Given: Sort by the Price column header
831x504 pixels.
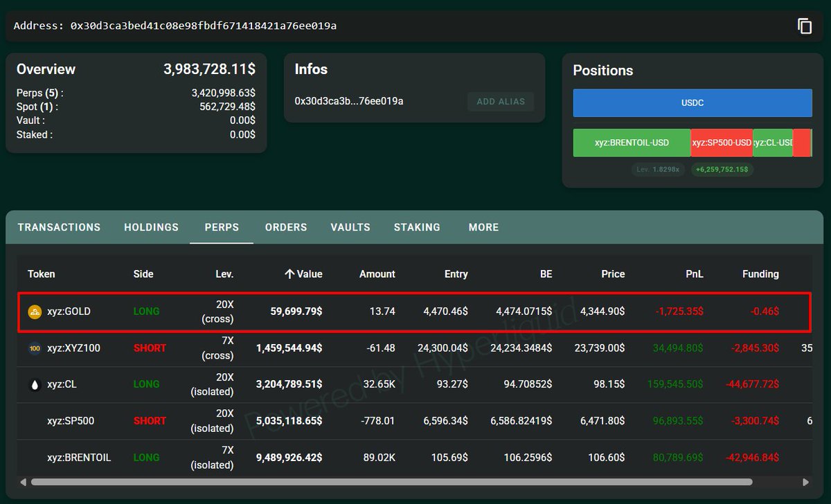Looking at the screenshot, I should click(613, 274).
